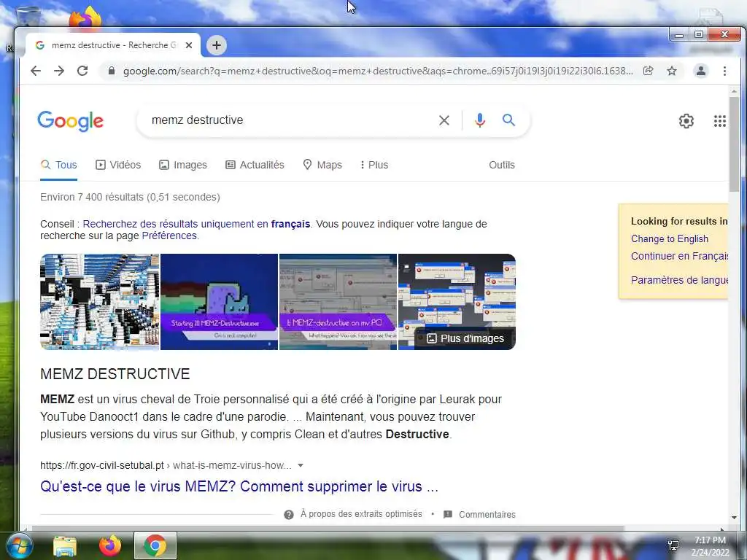Choose Continuer en Français

point(679,256)
